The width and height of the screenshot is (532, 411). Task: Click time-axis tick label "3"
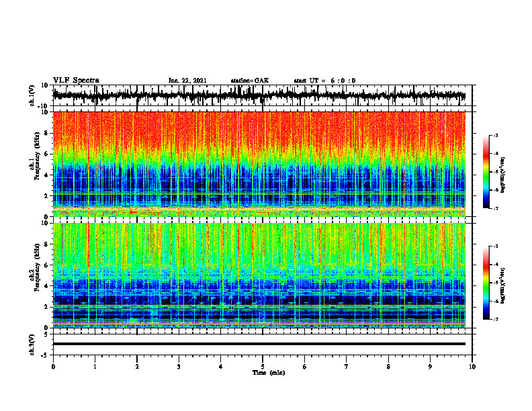(179, 367)
